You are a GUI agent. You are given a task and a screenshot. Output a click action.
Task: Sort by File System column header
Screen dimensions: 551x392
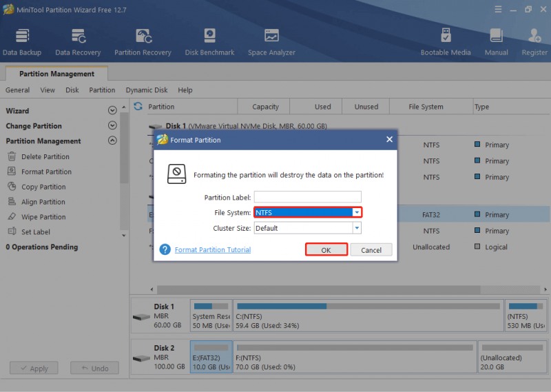[426, 107]
